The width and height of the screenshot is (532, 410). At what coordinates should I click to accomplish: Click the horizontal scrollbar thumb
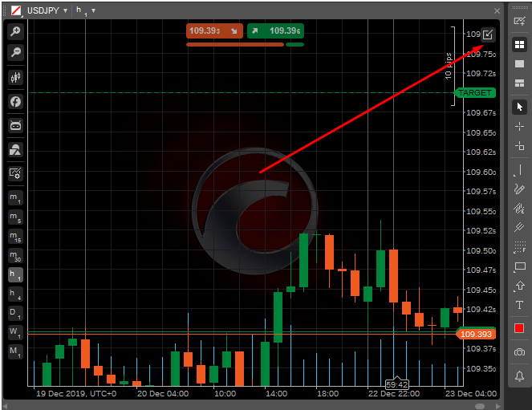480,406
